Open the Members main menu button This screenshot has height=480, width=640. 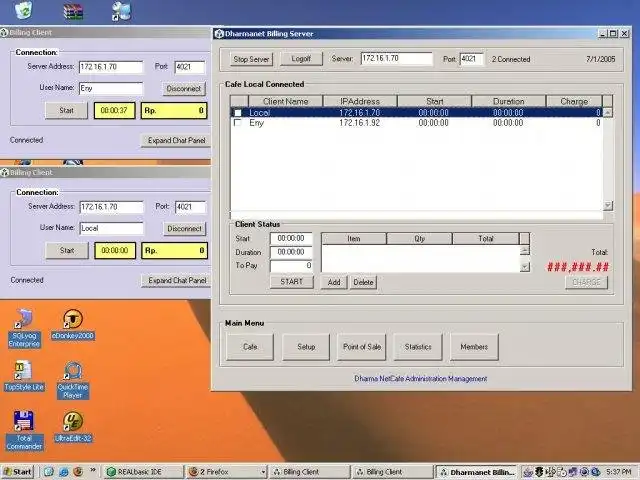474,347
